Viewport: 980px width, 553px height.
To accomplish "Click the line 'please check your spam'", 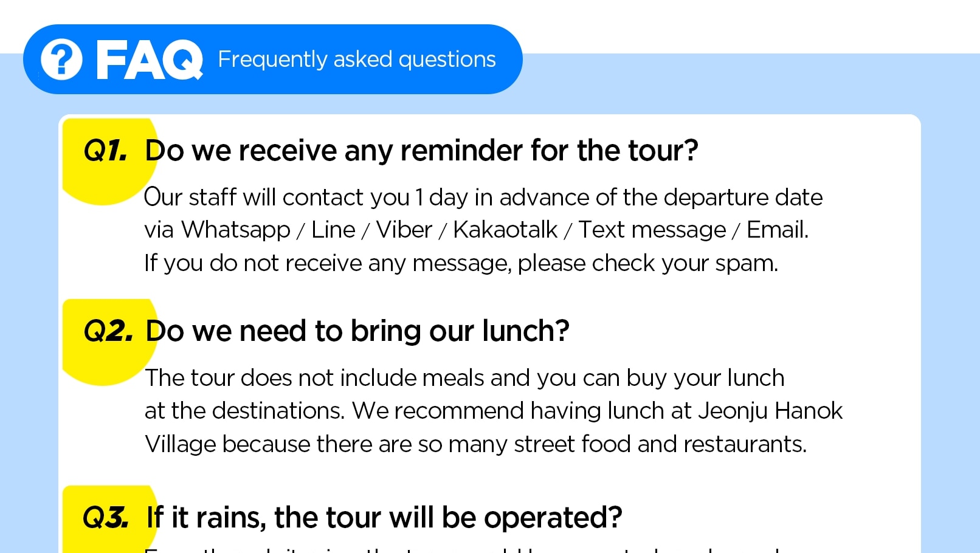I will pos(647,264).
